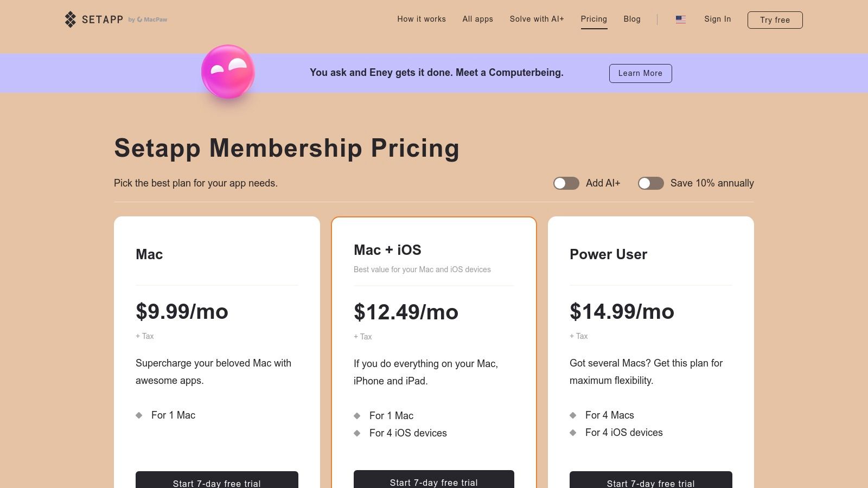Enable the Add AI+ toggle
868x488 pixels.
click(x=566, y=183)
